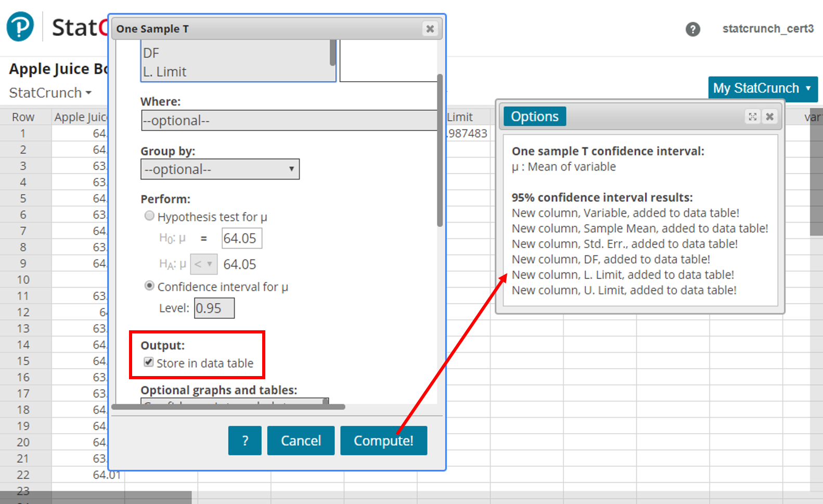Toggle Store in data table checkbox
Viewport: 823px width, 504px height.
coord(149,363)
